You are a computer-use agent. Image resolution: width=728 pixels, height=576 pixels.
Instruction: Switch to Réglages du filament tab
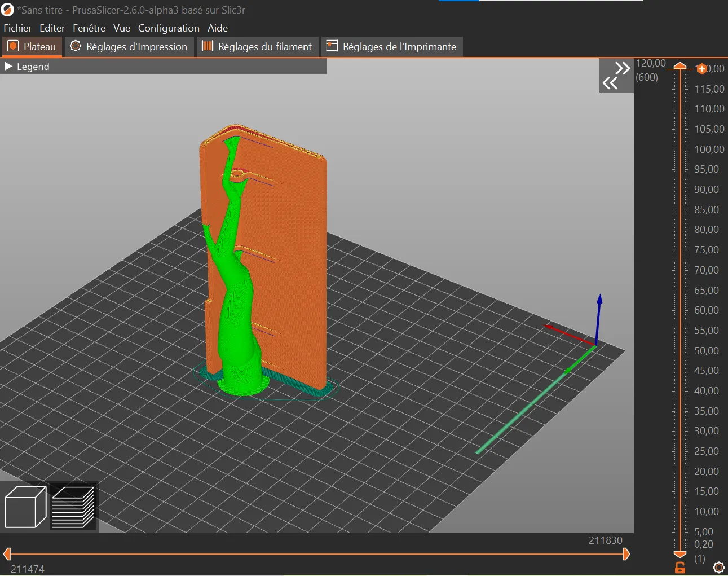tap(257, 47)
